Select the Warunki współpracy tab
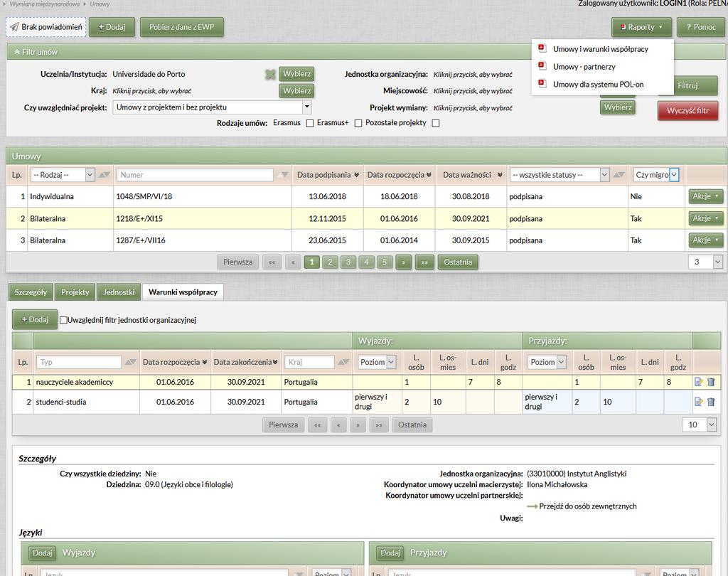This screenshot has height=576, width=728. pyautogui.click(x=183, y=292)
